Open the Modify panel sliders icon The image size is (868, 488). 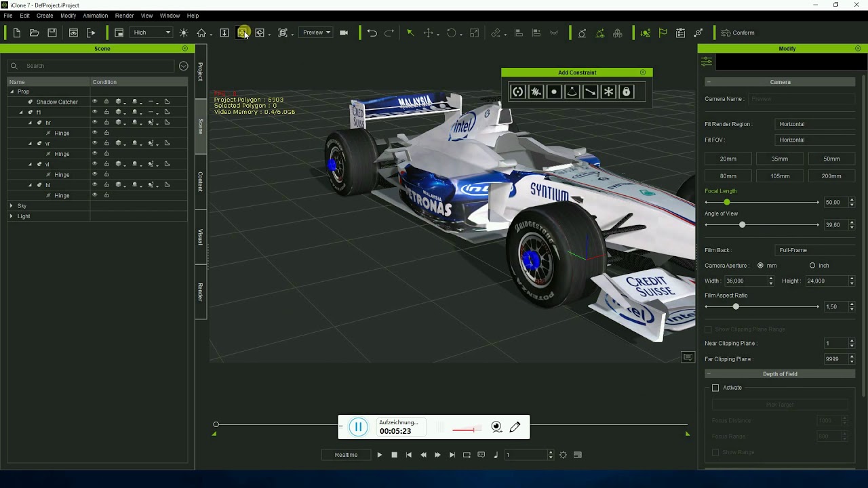707,62
